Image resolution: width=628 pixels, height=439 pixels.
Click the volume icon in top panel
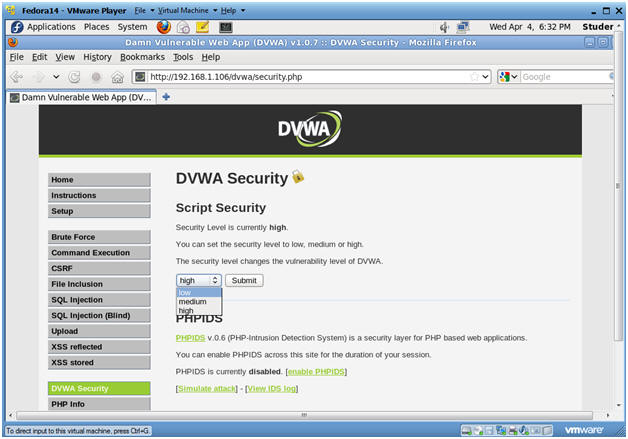(x=444, y=27)
